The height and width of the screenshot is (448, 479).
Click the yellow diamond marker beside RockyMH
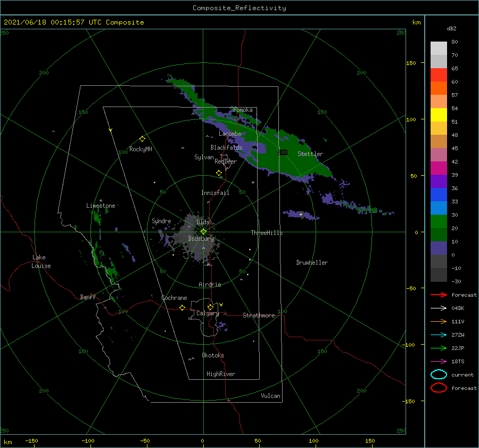click(x=142, y=139)
